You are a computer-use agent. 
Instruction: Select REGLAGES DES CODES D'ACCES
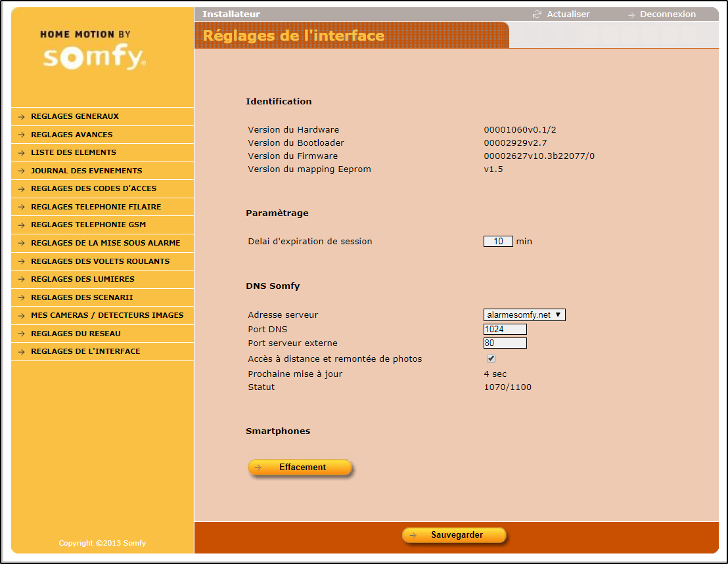point(93,188)
